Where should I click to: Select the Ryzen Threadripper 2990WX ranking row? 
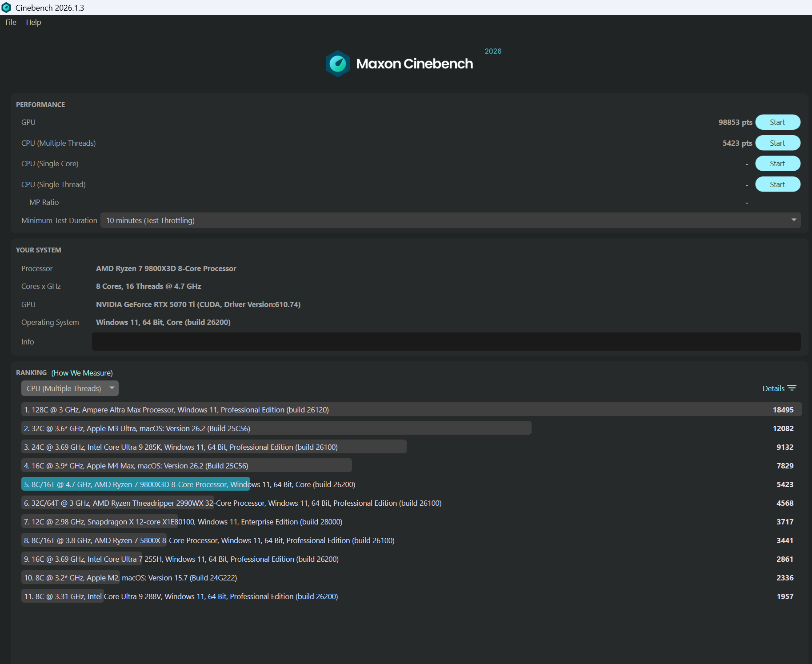[x=411, y=503]
